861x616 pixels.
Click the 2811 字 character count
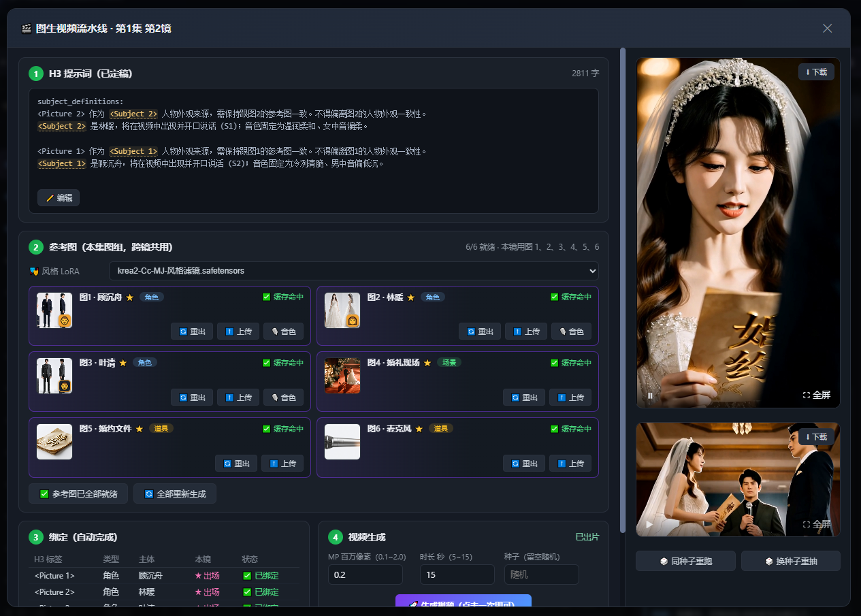(585, 73)
